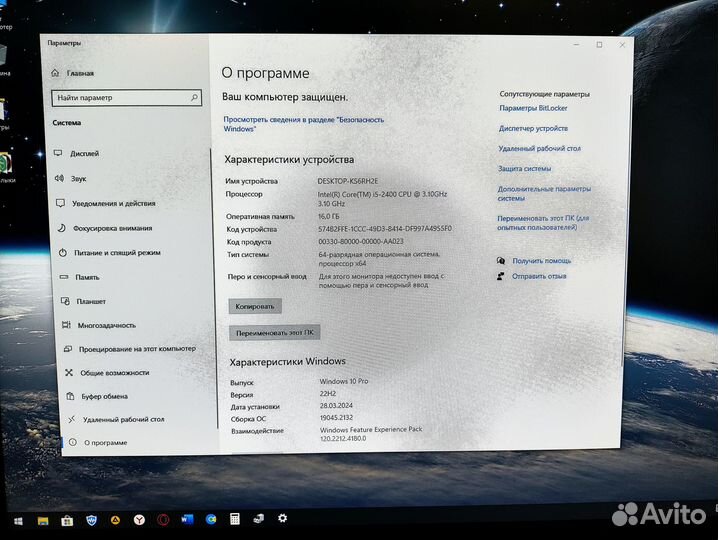Select the Звук speaker icon
The image size is (718, 540).
[x=59, y=178]
